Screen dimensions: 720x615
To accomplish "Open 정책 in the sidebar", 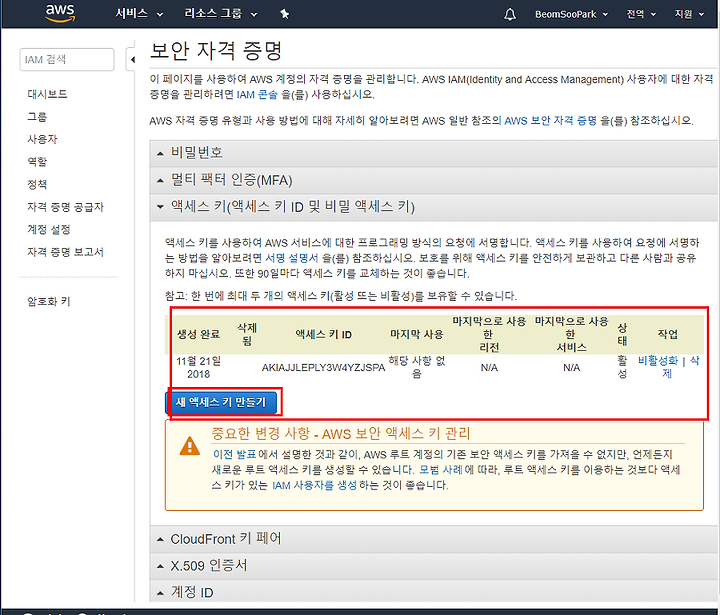I will tap(37, 184).
